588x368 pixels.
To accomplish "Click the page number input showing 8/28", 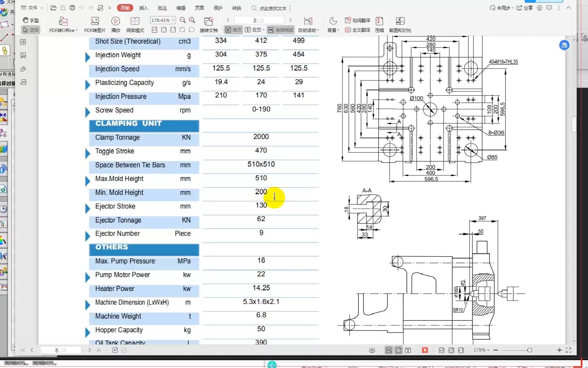I will (x=259, y=20).
